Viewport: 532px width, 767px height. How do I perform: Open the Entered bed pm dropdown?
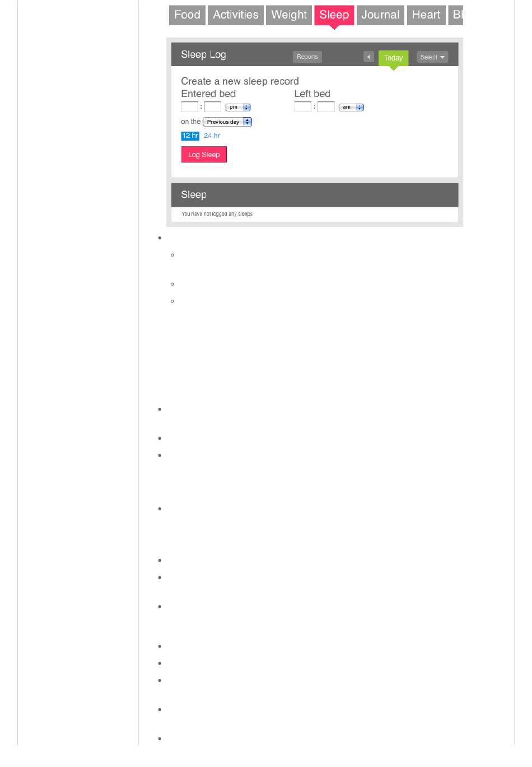238,107
